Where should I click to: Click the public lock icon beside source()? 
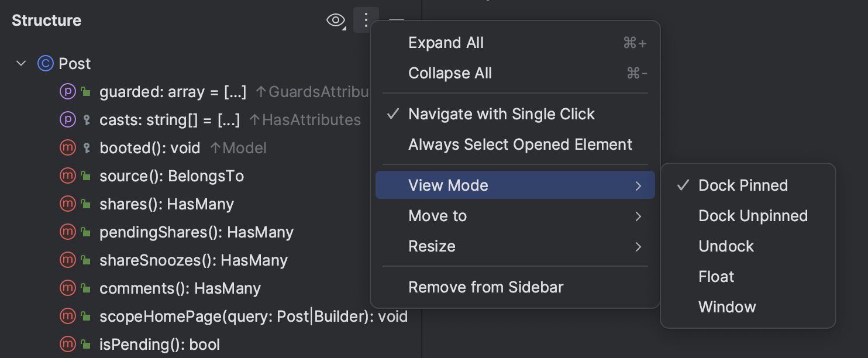(x=86, y=176)
